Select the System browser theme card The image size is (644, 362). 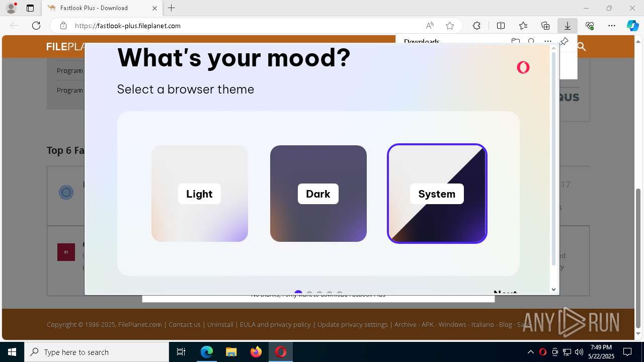(437, 194)
